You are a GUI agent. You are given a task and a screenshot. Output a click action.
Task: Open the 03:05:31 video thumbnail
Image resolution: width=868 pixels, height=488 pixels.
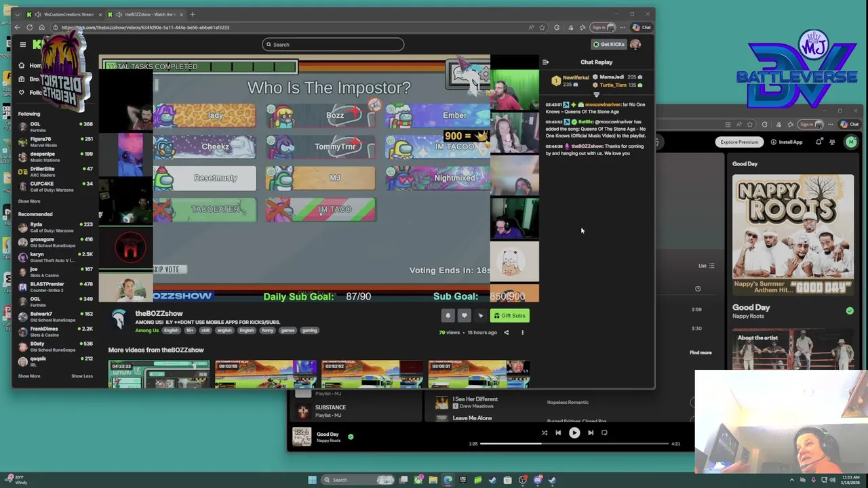pyautogui.click(x=479, y=374)
